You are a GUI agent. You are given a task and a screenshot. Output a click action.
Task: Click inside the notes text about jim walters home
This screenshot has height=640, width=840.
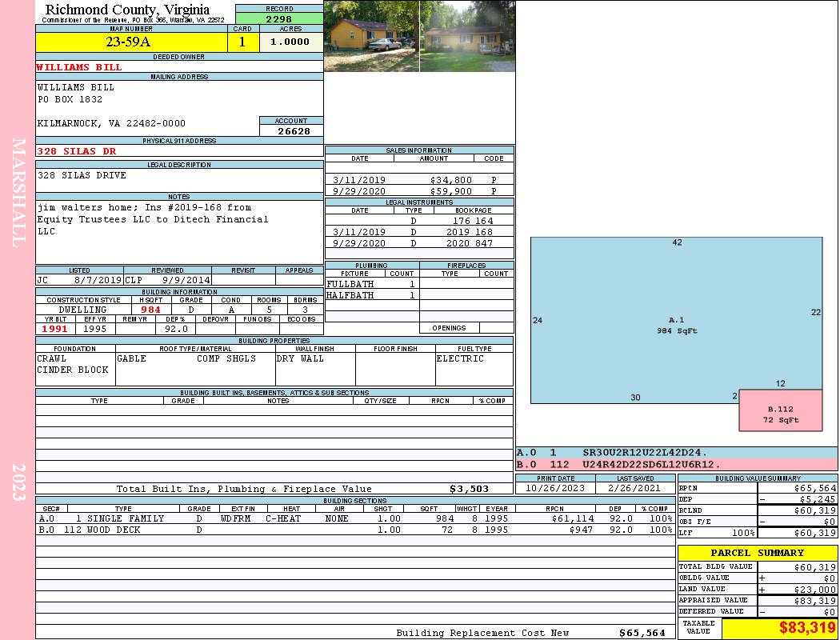click(152, 219)
